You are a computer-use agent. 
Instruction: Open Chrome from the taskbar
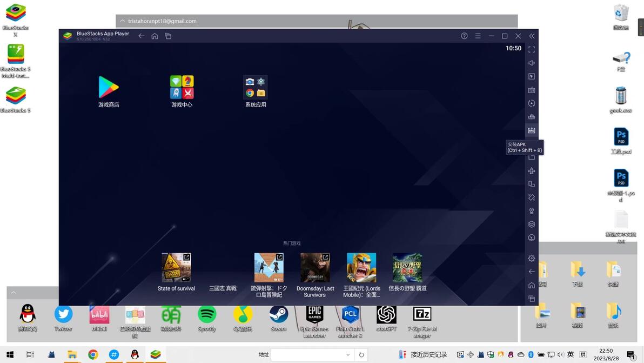[93, 354]
